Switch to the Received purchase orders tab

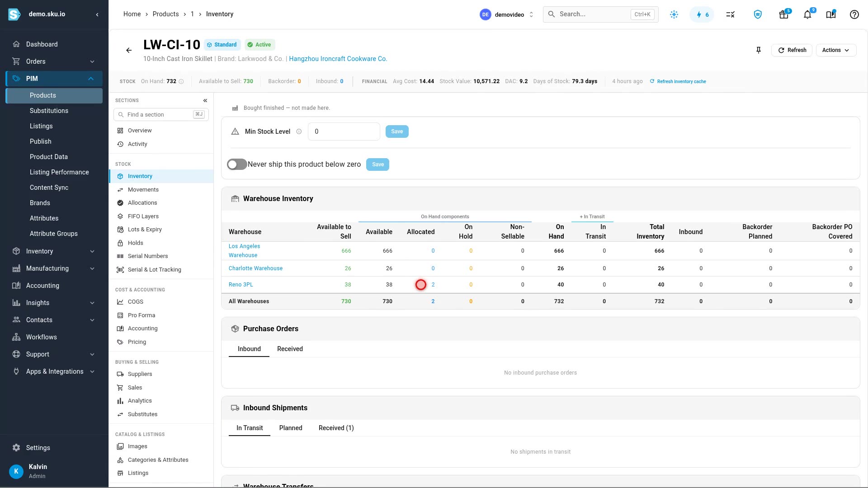(x=290, y=349)
